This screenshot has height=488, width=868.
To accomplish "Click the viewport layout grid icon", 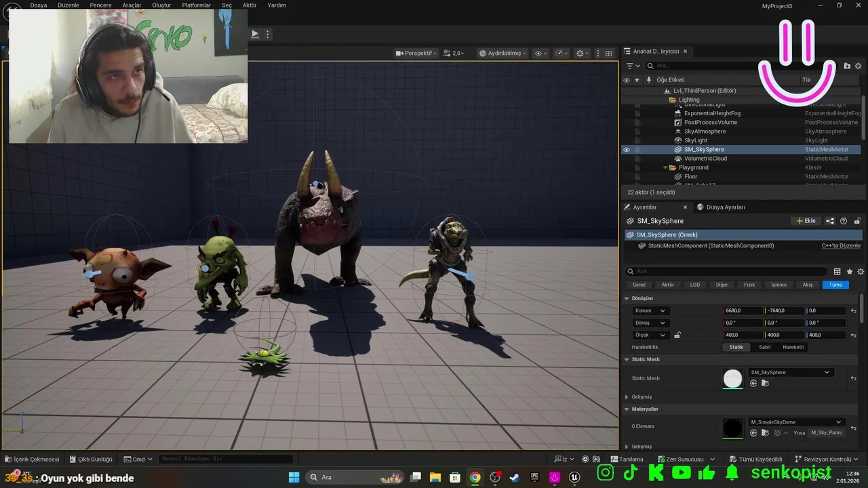I will 609,53.
